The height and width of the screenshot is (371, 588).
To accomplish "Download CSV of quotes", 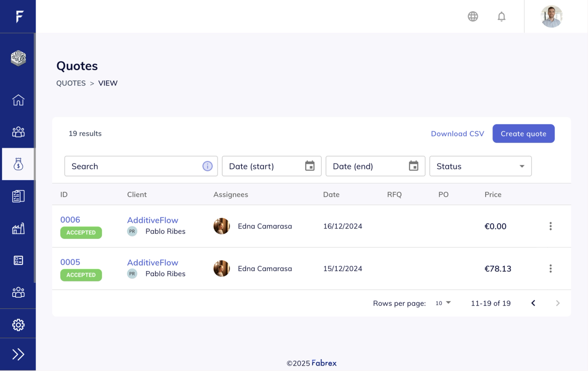I will [458, 134].
